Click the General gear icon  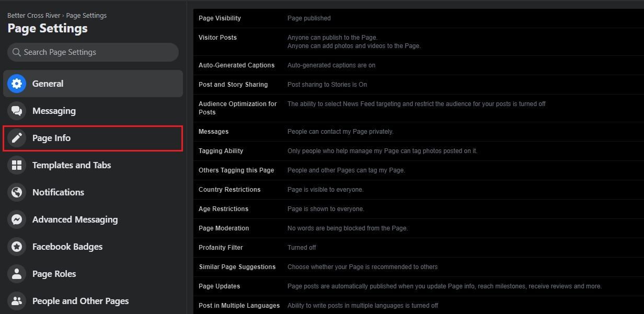click(x=17, y=84)
